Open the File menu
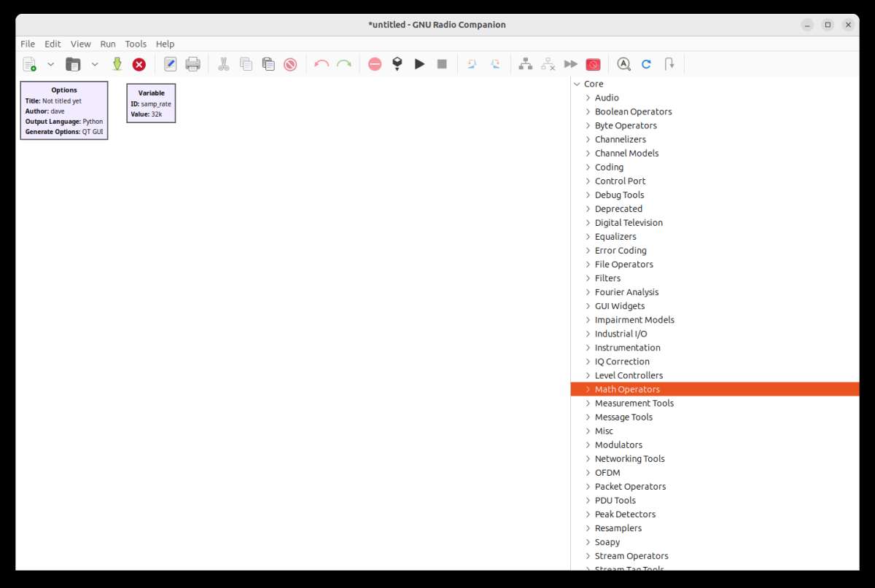Viewport: 875px width, 588px height. coord(28,44)
